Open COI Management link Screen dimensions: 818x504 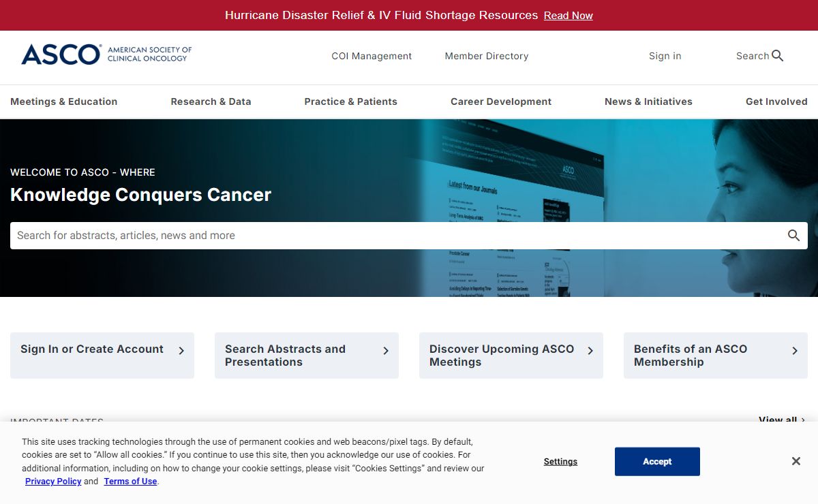372,56
